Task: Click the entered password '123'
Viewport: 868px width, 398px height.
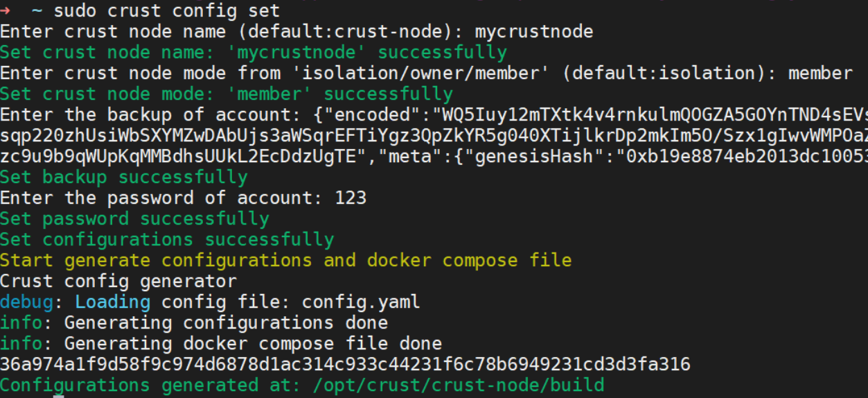Action: [x=351, y=198]
